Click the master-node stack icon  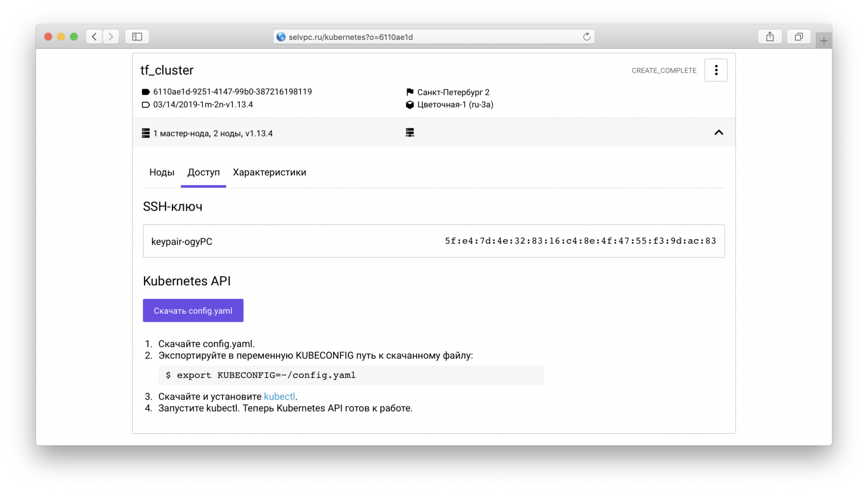pos(146,133)
